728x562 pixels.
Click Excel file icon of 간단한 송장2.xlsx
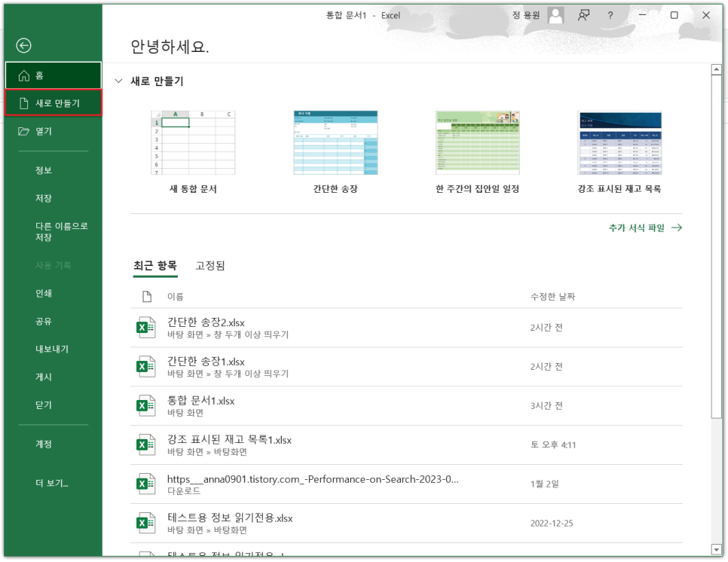[x=145, y=328]
